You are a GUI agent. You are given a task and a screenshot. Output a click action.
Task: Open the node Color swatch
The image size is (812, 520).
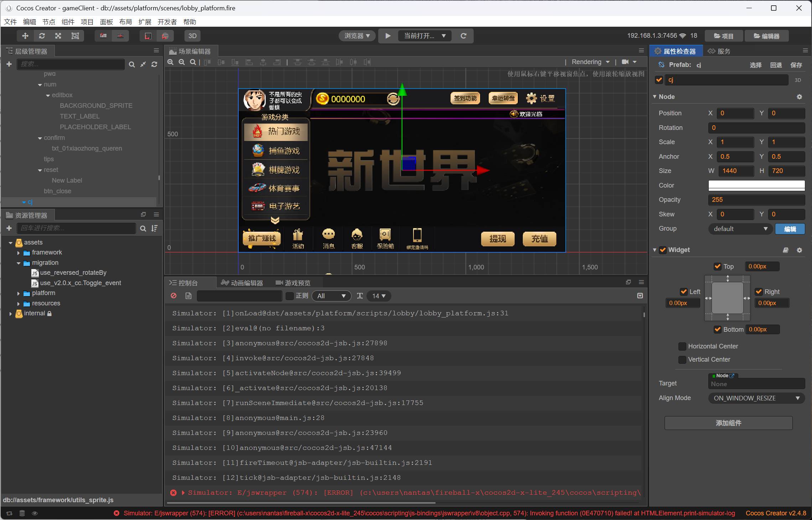(x=756, y=185)
